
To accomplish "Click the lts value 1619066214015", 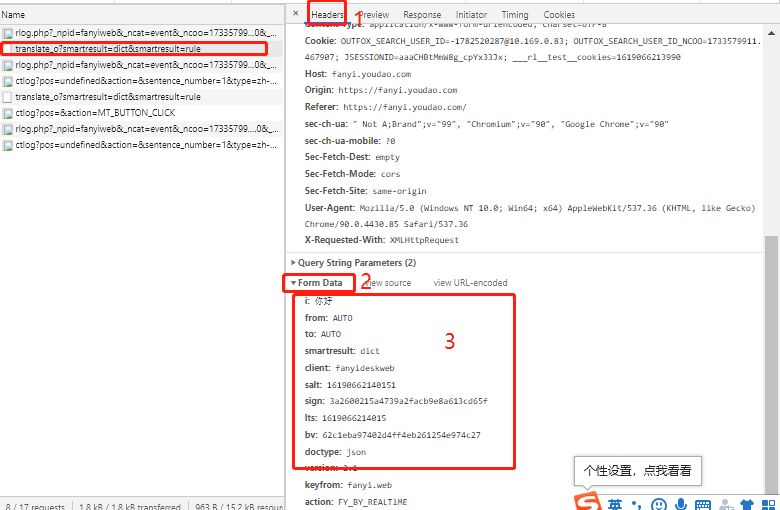I will (x=354, y=418).
